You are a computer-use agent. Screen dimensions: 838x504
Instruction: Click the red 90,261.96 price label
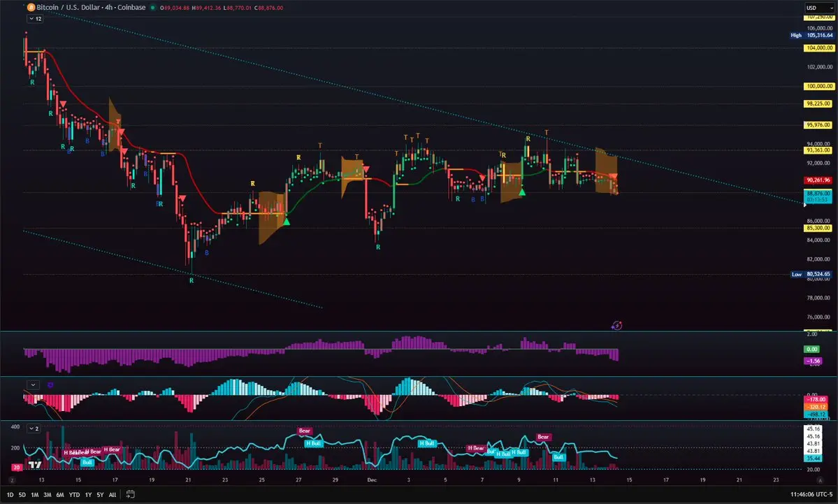point(818,180)
